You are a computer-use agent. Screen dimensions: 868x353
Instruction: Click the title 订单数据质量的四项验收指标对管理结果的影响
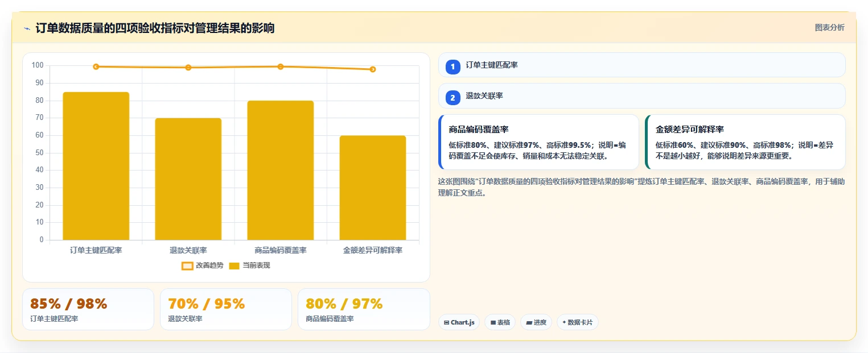tap(155, 28)
